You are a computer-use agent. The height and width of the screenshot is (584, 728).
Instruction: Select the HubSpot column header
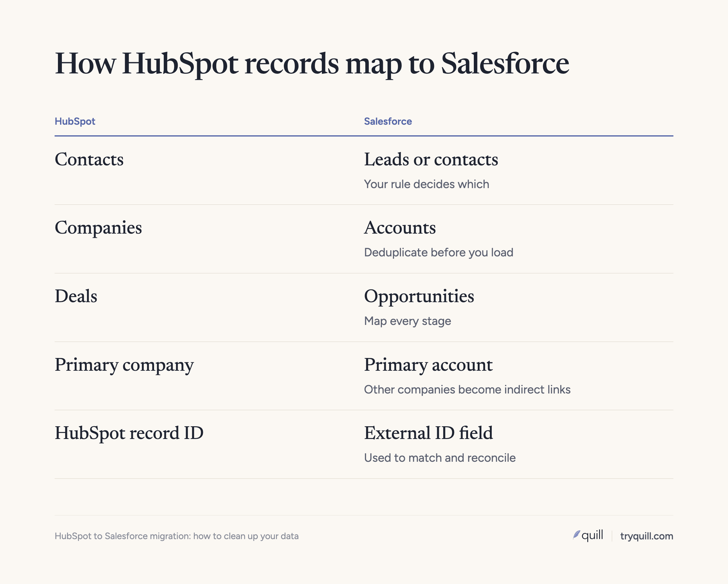click(75, 122)
